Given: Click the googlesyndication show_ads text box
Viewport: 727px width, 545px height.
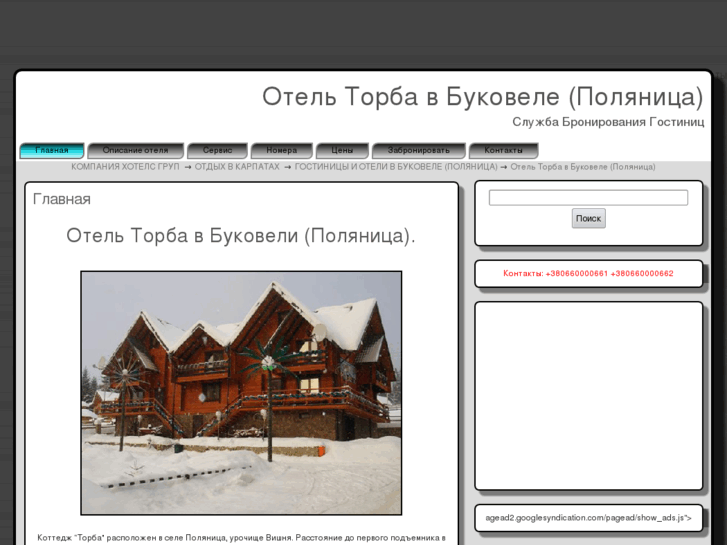Looking at the screenshot, I should pos(588,518).
